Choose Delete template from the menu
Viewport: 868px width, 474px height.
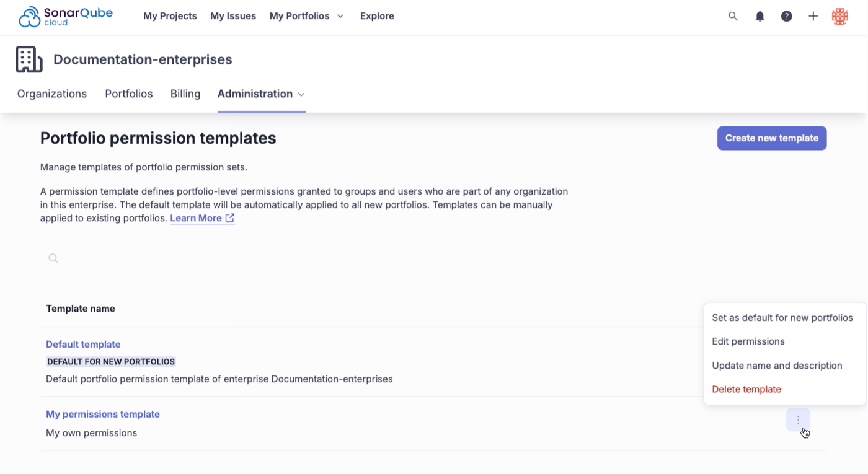click(746, 389)
